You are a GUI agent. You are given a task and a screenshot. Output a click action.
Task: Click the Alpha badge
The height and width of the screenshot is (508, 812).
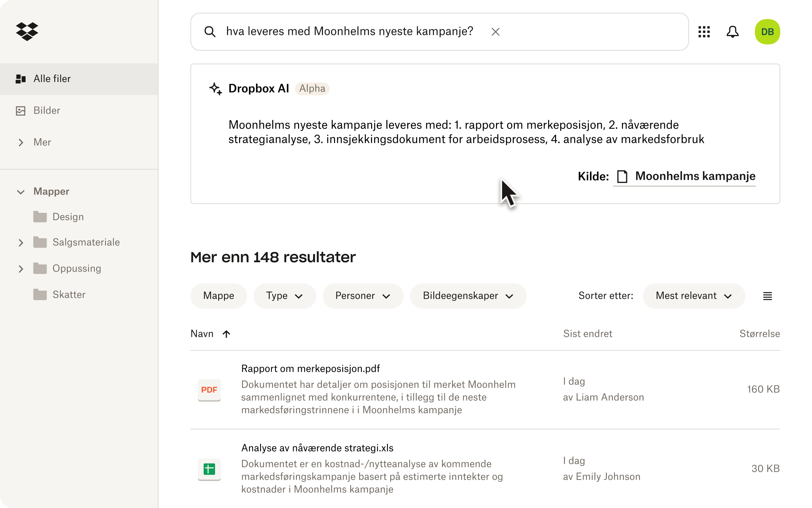pos(312,89)
